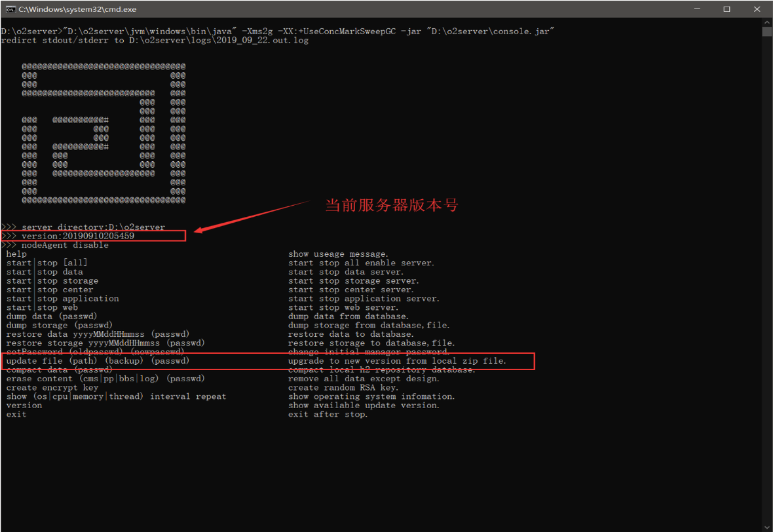Click the scrollbar up arrow
The height and width of the screenshot is (532, 773).
pyautogui.click(x=766, y=22)
